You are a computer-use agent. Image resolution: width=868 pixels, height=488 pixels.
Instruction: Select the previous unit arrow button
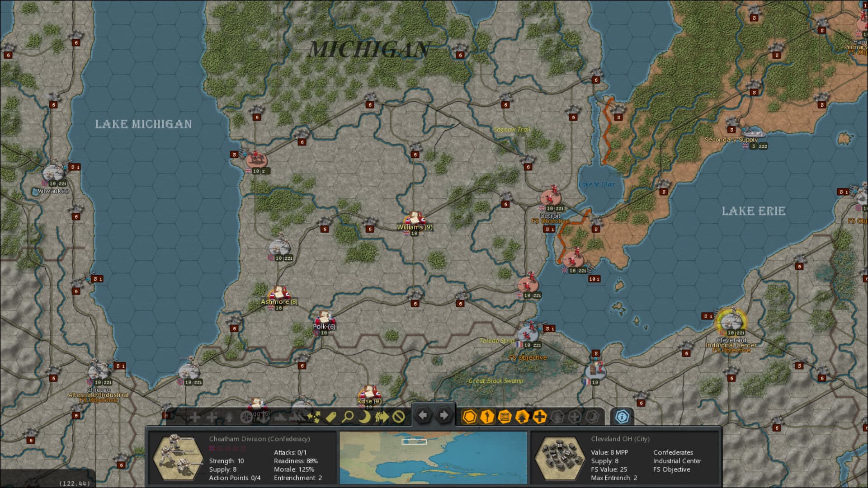(x=423, y=415)
